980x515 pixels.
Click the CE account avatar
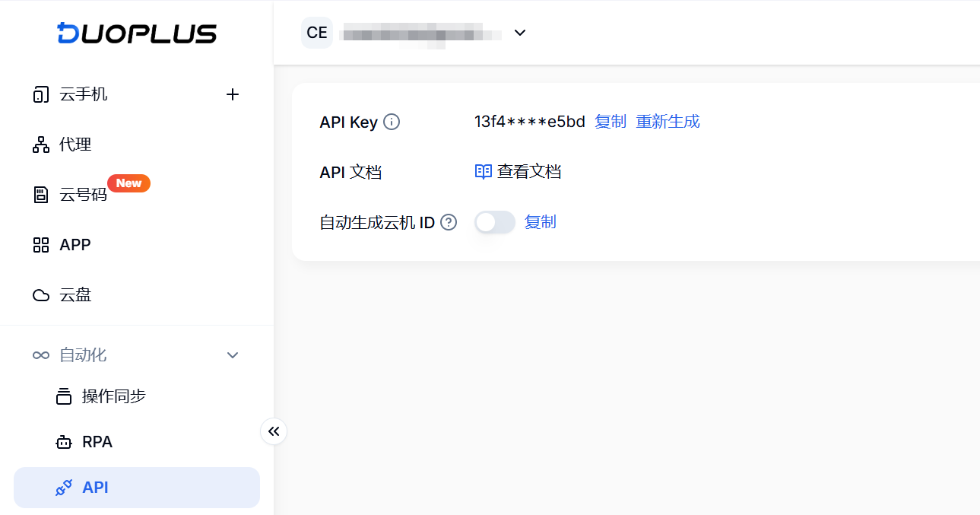[x=317, y=33]
